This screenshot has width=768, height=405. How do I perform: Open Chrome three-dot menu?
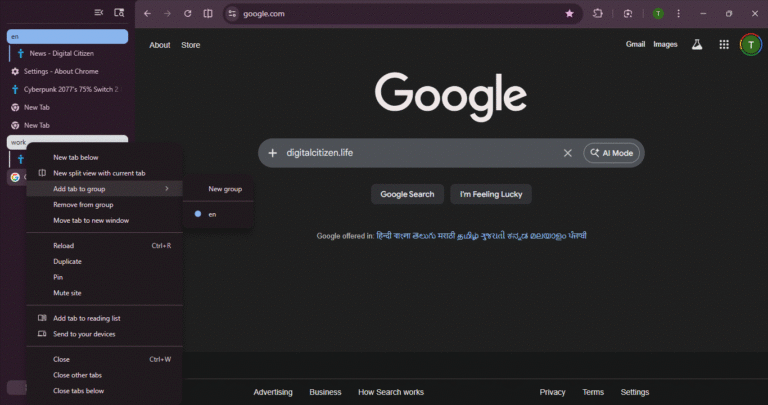click(x=678, y=14)
